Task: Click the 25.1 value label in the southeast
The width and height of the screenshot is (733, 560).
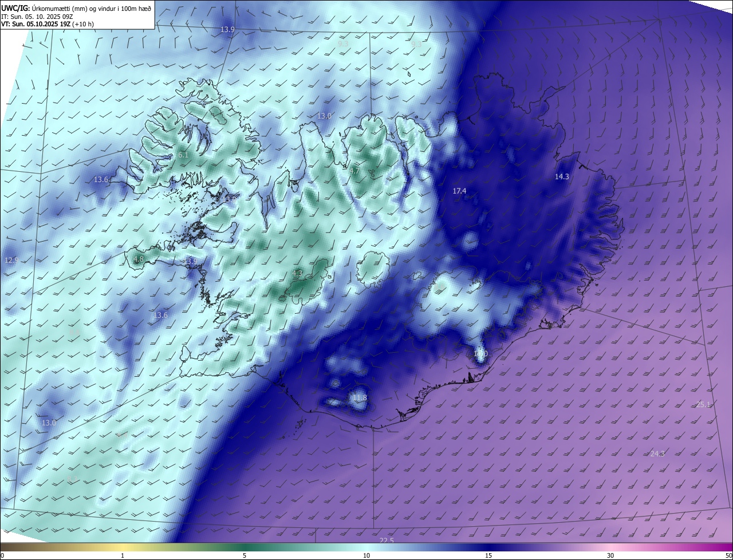Action: point(703,405)
